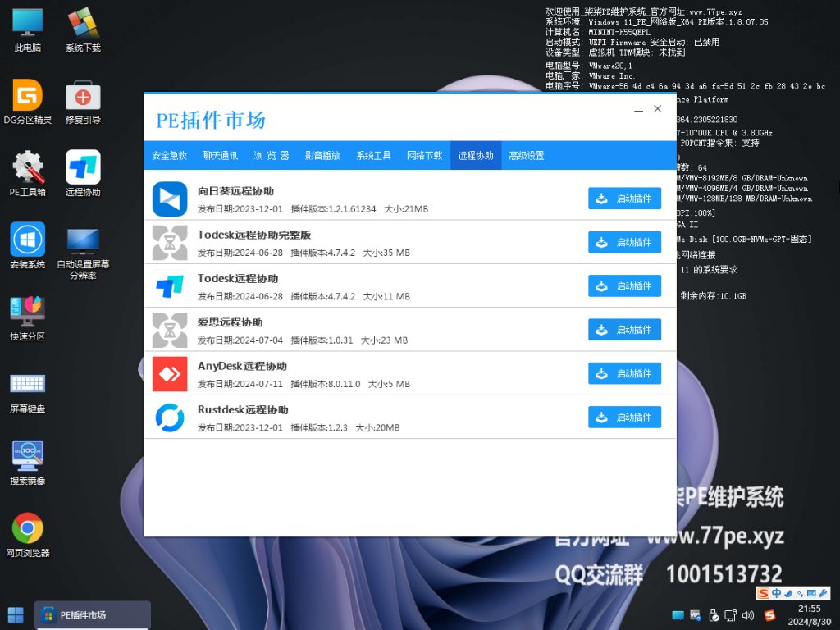Image resolution: width=840 pixels, height=630 pixels.
Task: Open the Sogou IME soft keyboard icon
Action: tap(811, 593)
